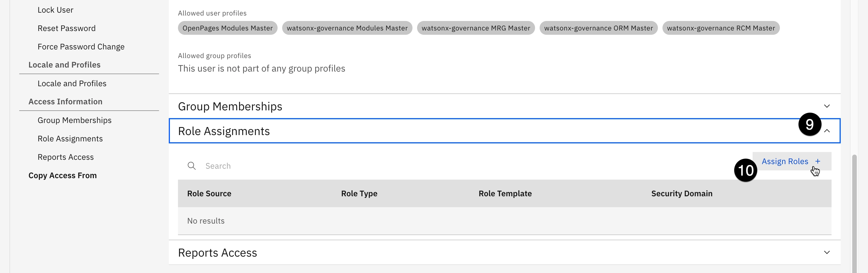This screenshot has height=273, width=868.
Task: Select Locale and Profiles heading in sidebar
Action: pos(64,65)
